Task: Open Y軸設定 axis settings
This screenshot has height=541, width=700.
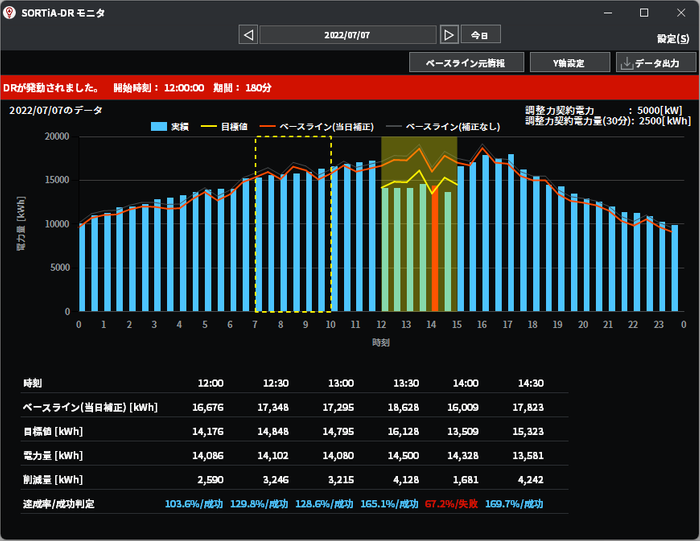Action: 570,62
